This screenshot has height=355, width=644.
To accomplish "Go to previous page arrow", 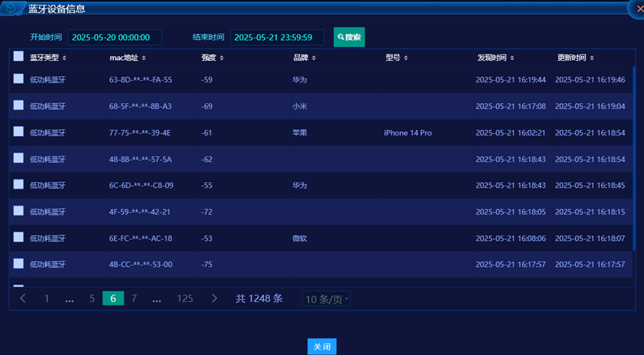I will point(23,298).
